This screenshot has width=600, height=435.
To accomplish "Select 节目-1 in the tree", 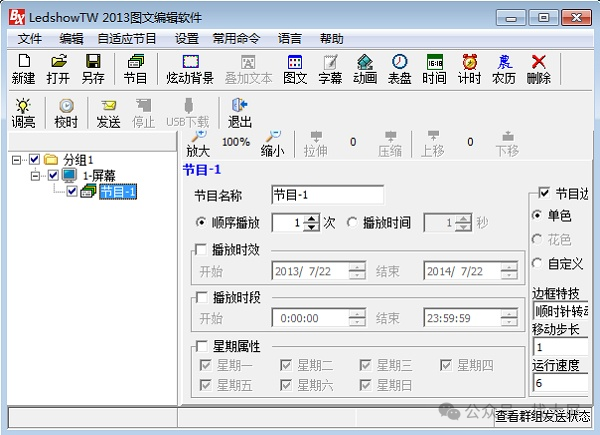I will [117, 192].
